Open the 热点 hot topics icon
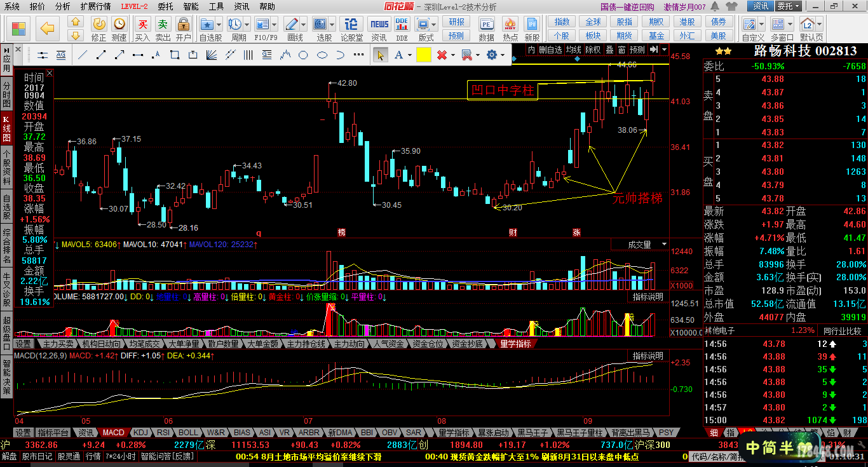This screenshot has height=467, width=868. (510, 29)
